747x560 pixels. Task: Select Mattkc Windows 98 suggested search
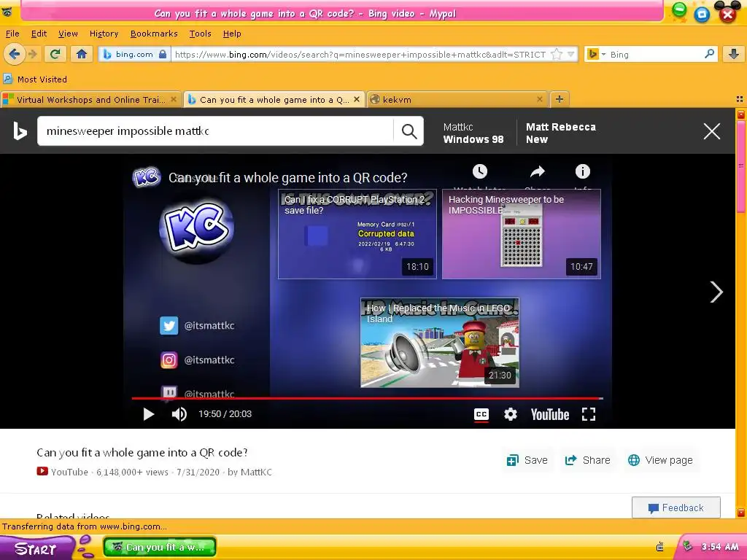[x=473, y=133]
